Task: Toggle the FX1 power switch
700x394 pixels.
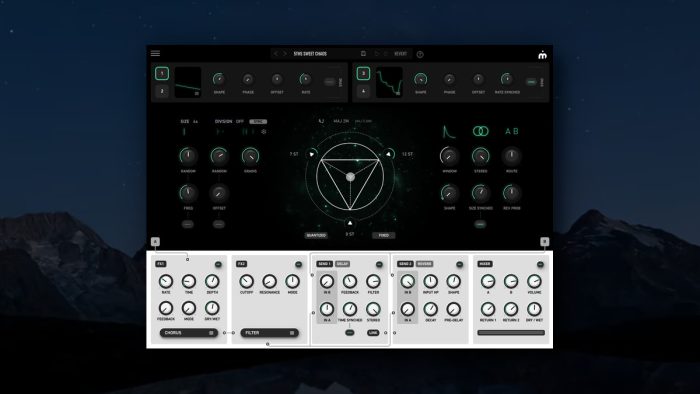Action: coord(218,264)
